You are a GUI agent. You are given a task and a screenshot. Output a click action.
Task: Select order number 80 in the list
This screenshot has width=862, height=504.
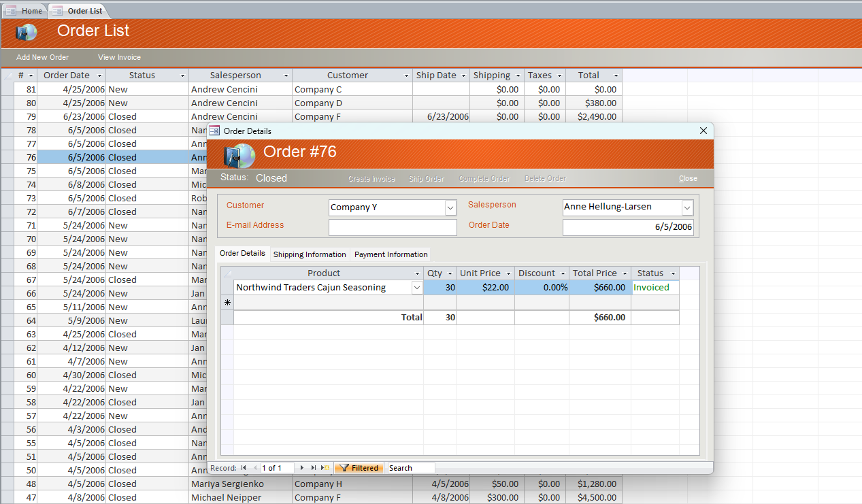(x=26, y=103)
